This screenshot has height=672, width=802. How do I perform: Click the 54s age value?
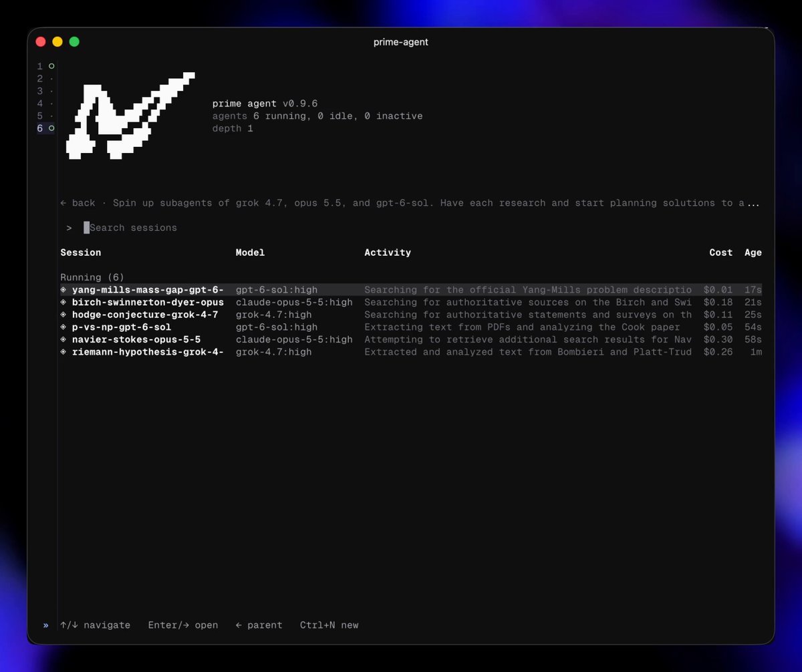pyautogui.click(x=753, y=327)
